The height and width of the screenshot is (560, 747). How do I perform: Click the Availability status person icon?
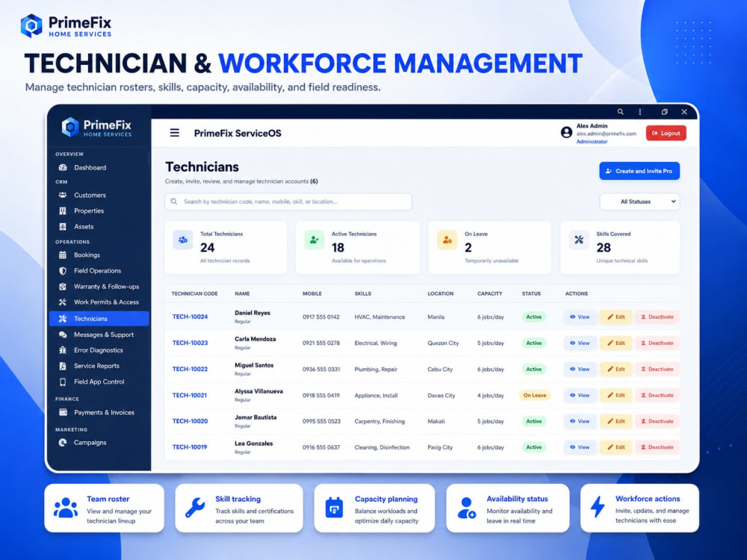[x=466, y=508]
